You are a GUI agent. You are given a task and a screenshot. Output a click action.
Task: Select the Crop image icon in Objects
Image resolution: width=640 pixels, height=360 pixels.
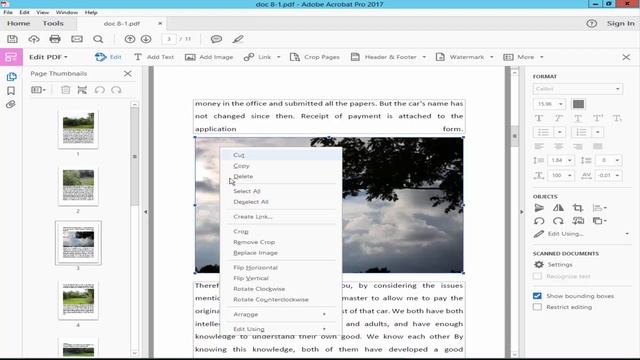[578, 208]
